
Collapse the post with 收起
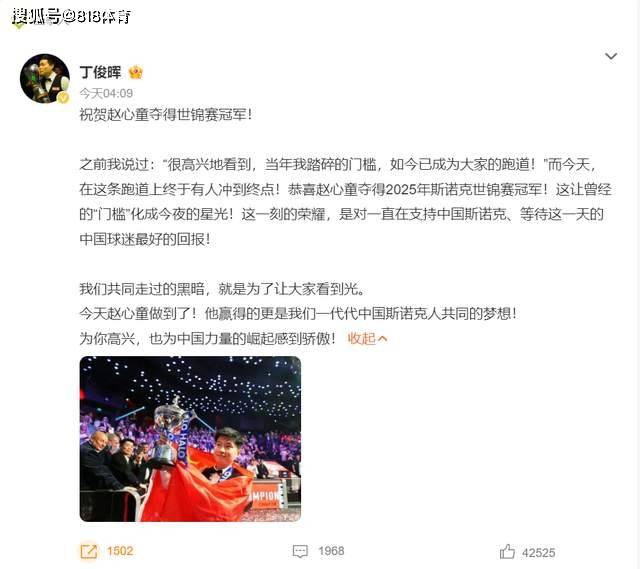click(x=361, y=338)
